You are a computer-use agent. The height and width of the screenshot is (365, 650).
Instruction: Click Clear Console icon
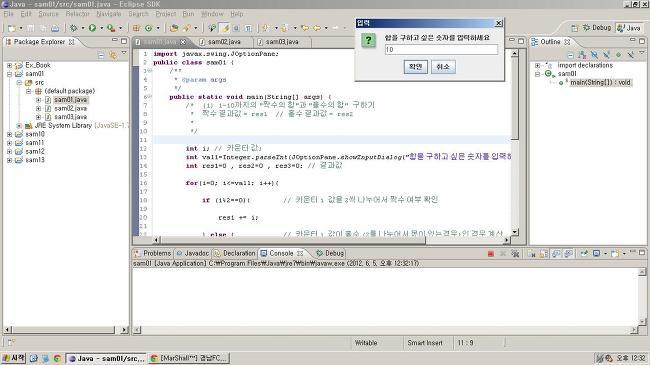[x=531, y=253]
